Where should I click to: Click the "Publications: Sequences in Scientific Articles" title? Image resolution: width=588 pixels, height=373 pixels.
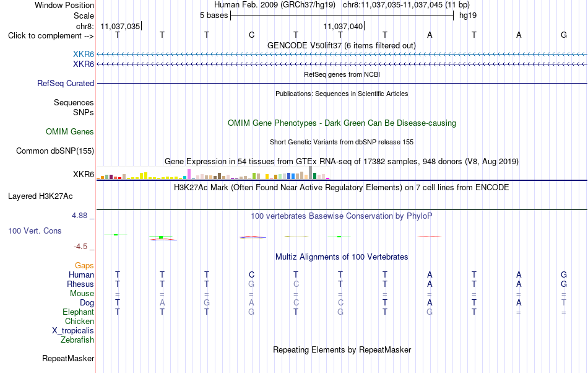342,94
